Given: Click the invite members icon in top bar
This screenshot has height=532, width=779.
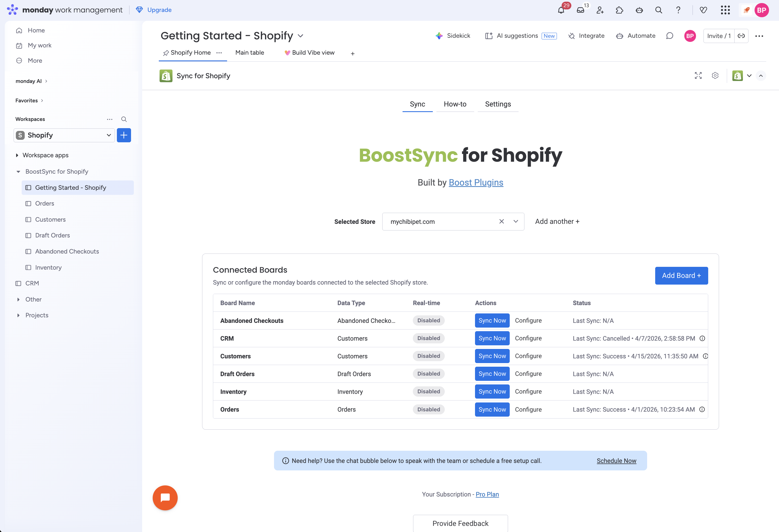Looking at the screenshot, I should (600, 10).
